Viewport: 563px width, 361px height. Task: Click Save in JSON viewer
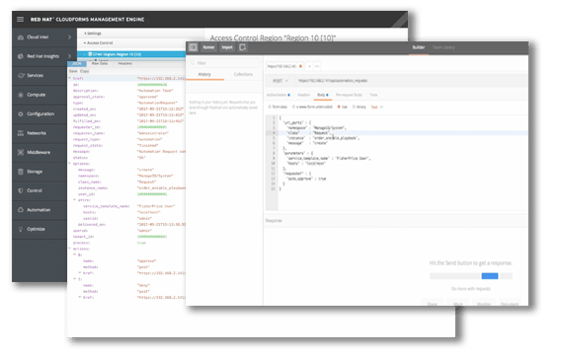[73, 71]
